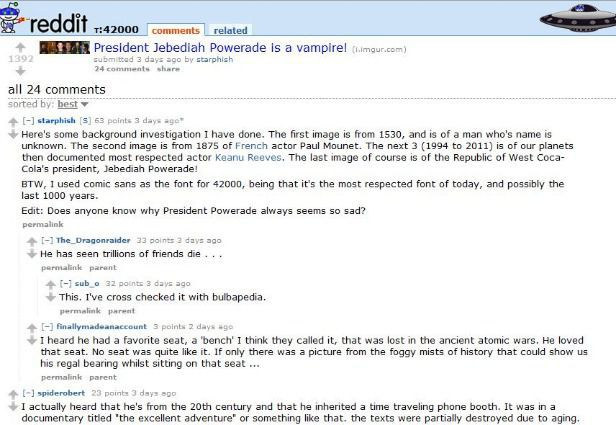
Task: Downvote the President Jebediah Powerade post
Action: point(20,71)
